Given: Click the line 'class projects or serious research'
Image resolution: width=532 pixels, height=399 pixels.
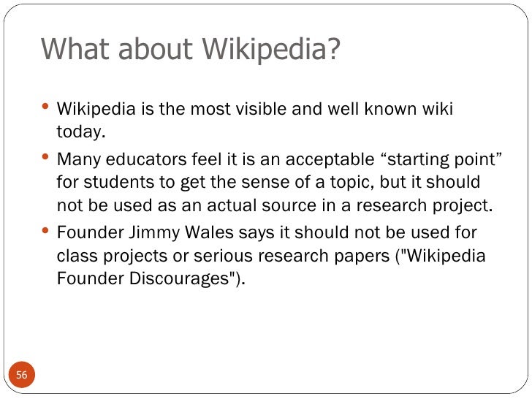Looking at the screenshot, I should [x=271, y=256].
